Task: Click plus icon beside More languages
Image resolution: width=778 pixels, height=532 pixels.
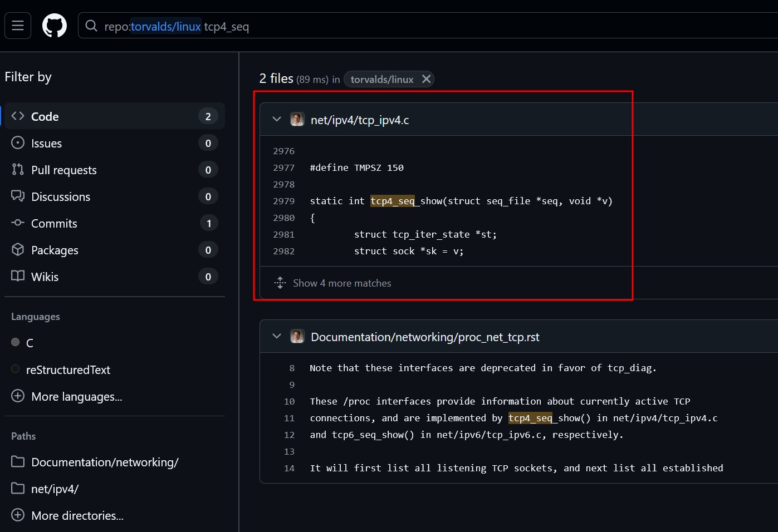Action: [18, 396]
